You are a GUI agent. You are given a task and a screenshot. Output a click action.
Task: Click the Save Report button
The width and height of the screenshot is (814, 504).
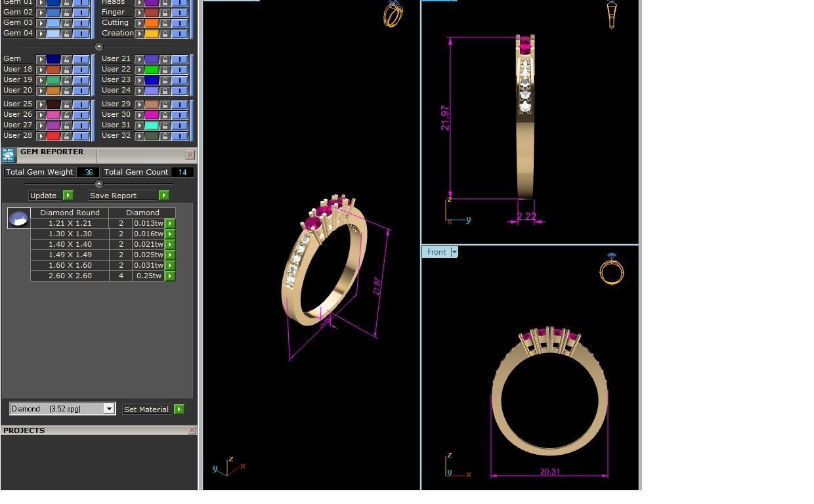[x=123, y=196]
